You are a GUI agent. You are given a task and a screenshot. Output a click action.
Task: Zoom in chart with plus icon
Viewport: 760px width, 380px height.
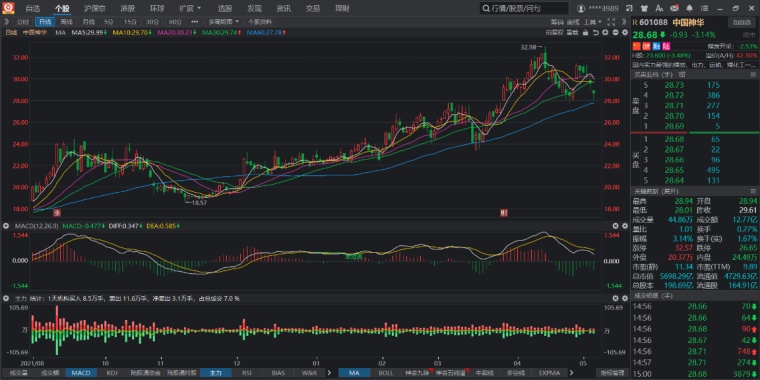pos(605,32)
